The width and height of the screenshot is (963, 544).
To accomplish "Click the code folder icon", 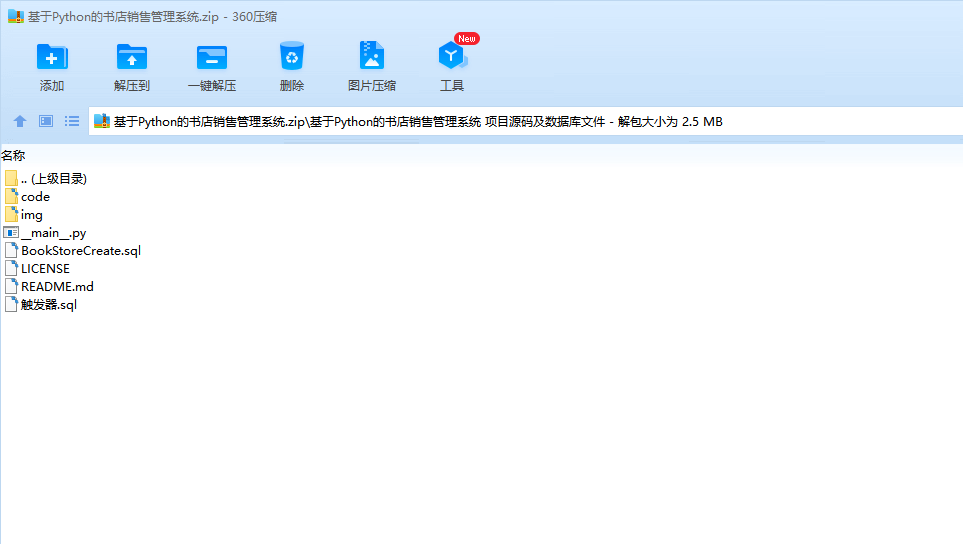I will (x=11, y=196).
